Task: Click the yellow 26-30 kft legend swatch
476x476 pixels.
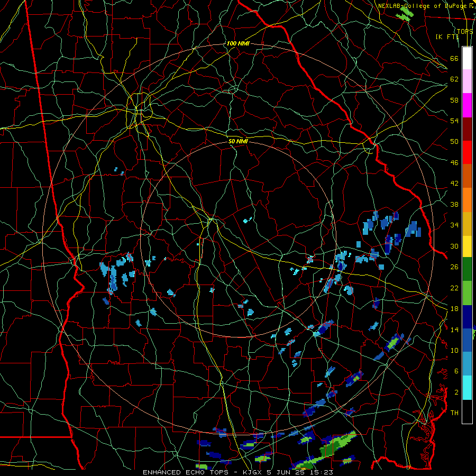Action: [x=467, y=246]
